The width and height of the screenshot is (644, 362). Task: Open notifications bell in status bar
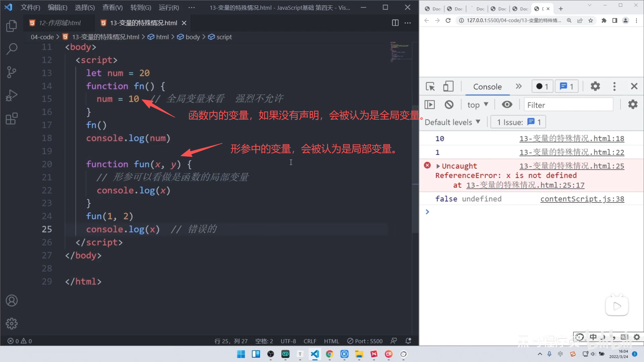408,341
